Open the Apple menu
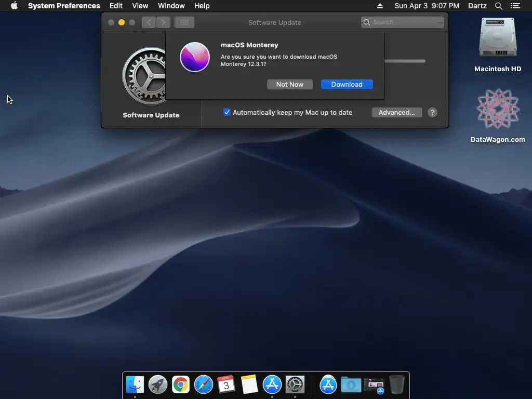 (x=14, y=6)
